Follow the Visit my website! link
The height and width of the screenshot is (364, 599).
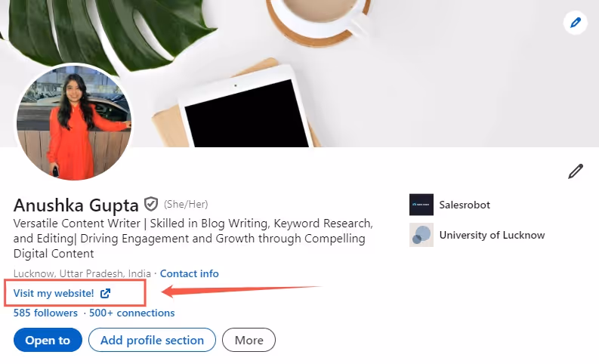tap(54, 293)
